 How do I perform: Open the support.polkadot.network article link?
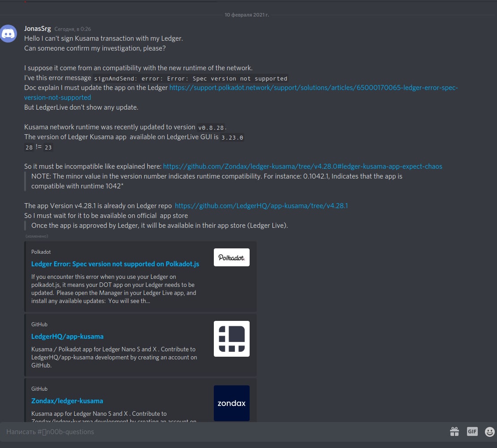coord(241,92)
